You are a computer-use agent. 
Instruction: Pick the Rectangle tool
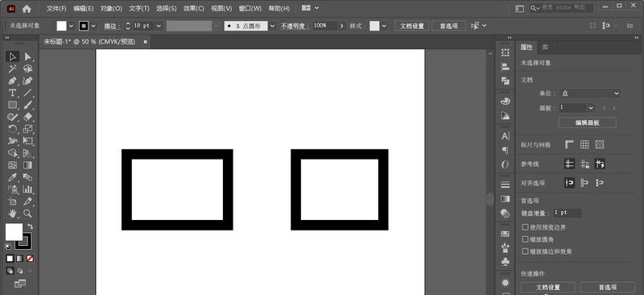tap(12, 105)
